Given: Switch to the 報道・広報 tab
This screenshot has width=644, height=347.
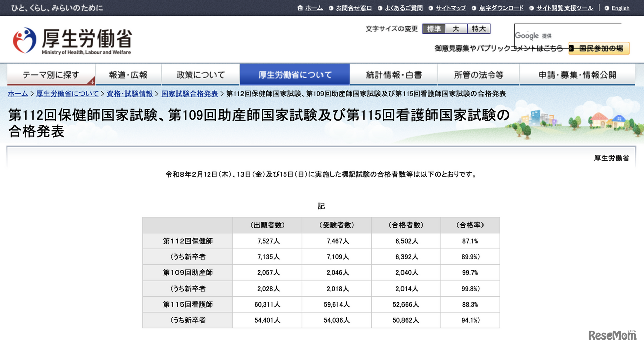Looking at the screenshot, I should point(128,74).
